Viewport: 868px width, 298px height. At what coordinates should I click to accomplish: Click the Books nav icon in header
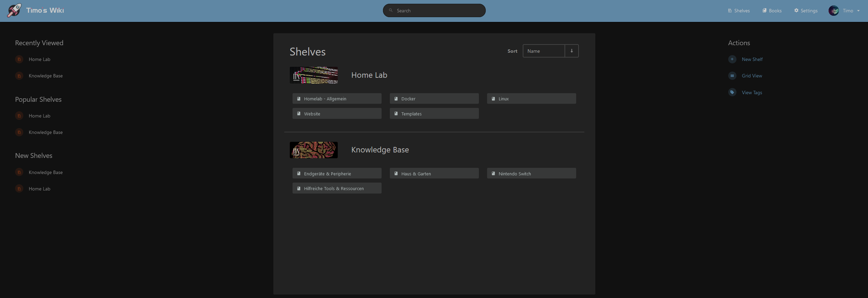click(764, 11)
